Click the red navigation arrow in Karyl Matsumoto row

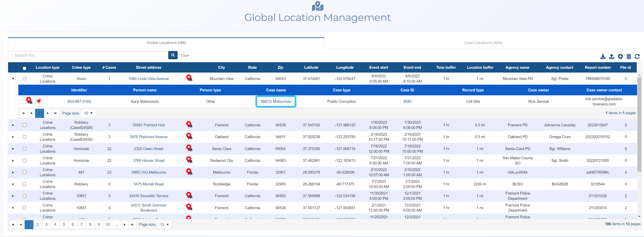pyautogui.click(x=39, y=101)
